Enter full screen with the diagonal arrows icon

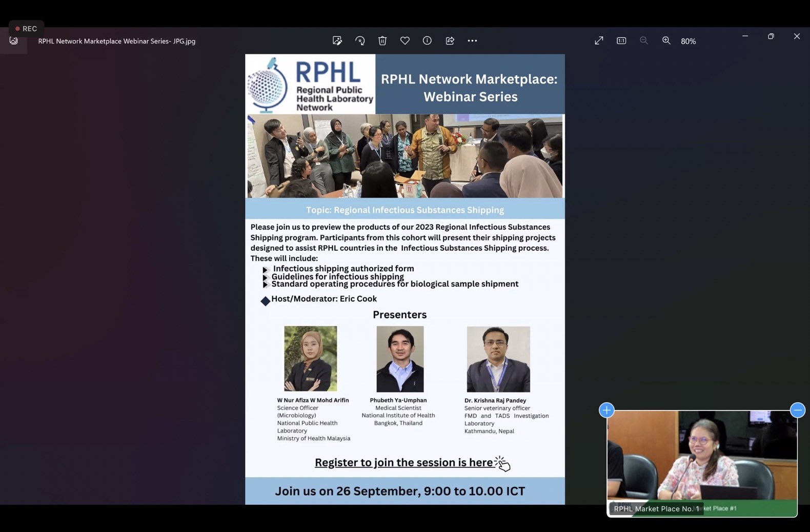[x=599, y=40]
